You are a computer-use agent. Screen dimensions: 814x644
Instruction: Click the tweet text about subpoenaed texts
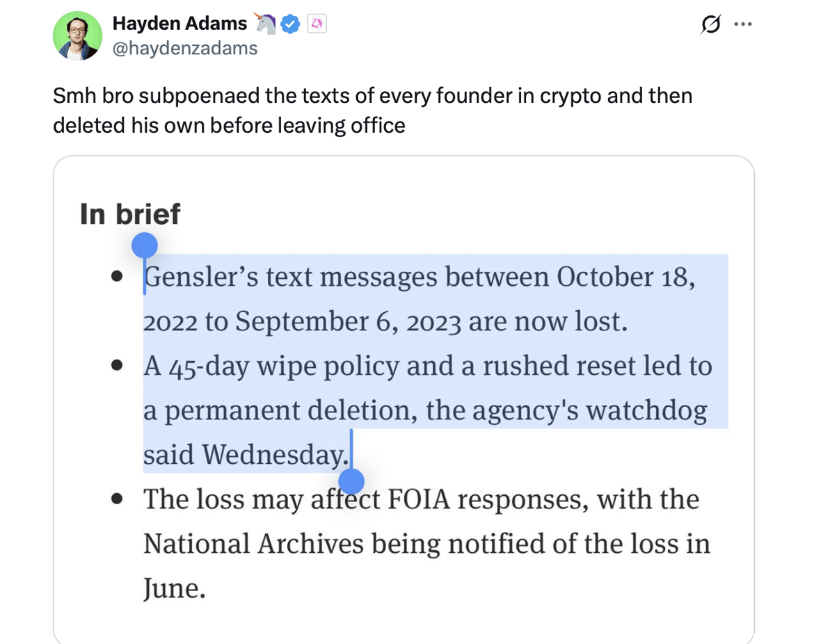[x=372, y=110]
